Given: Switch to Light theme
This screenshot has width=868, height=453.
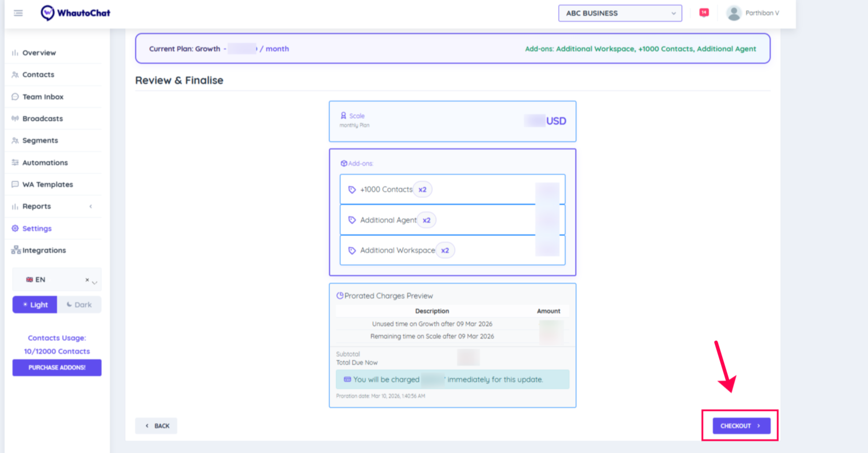Looking at the screenshot, I should coord(35,304).
